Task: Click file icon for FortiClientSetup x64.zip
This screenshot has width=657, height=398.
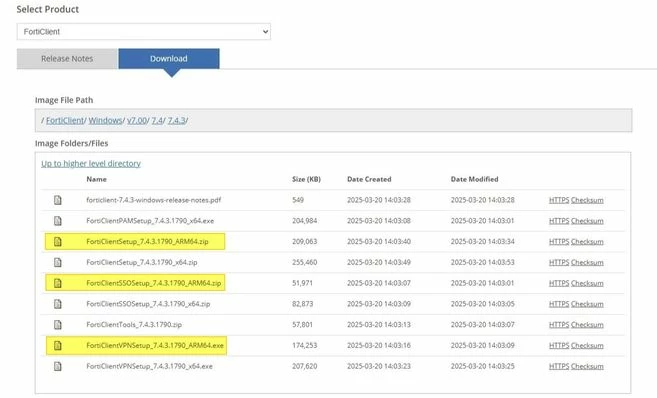Action: coord(58,263)
